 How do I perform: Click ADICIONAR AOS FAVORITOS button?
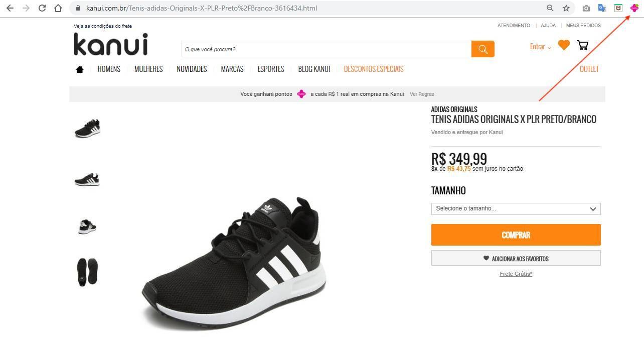[x=516, y=258]
